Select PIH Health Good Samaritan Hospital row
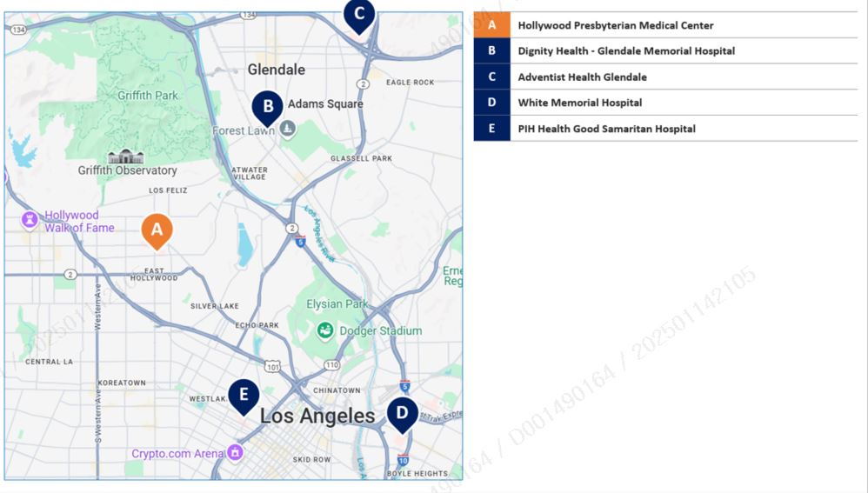Image resolution: width=868 pixels, height=493 pixels. coord(606,129)
